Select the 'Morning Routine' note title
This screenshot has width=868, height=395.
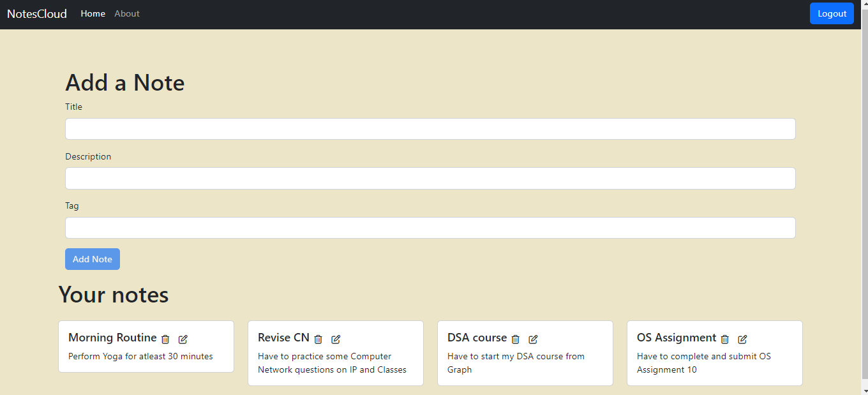point(112,338)
